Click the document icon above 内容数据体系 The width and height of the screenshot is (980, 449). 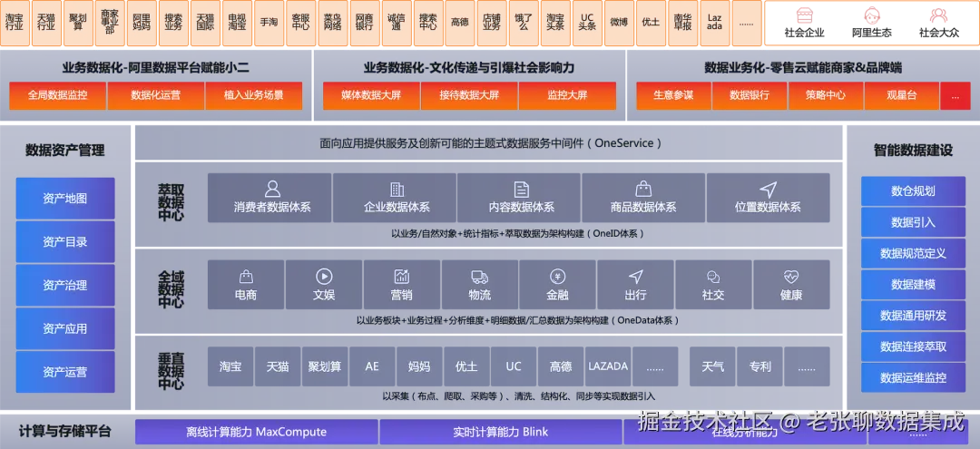pyautogui.click(x=521, y=190)
